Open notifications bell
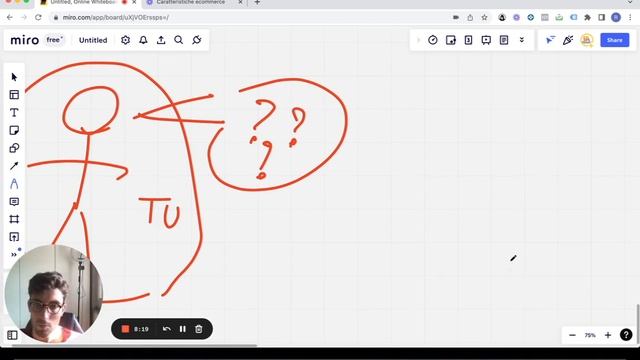Image resolution: width=640 pixels, height=360 pixels. click(x=143, y=40)
